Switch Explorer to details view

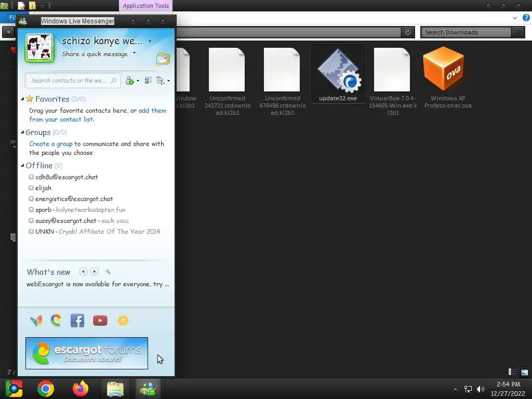[512, 372]
